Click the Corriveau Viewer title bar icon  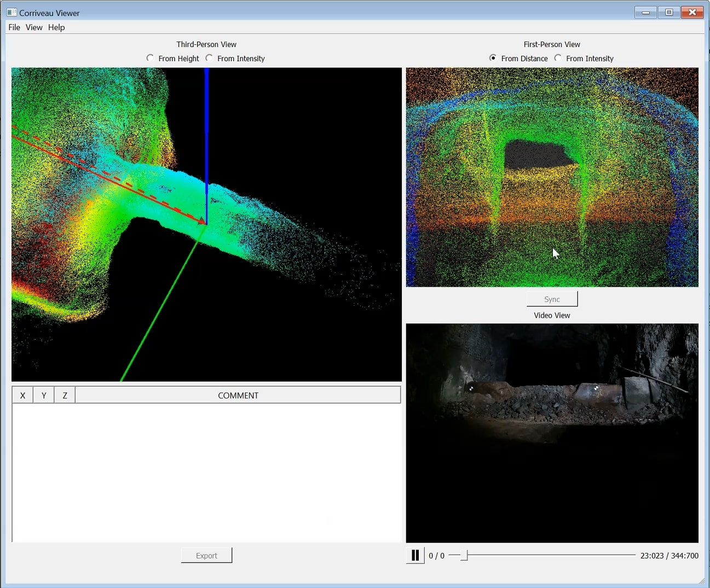point(11,13)
